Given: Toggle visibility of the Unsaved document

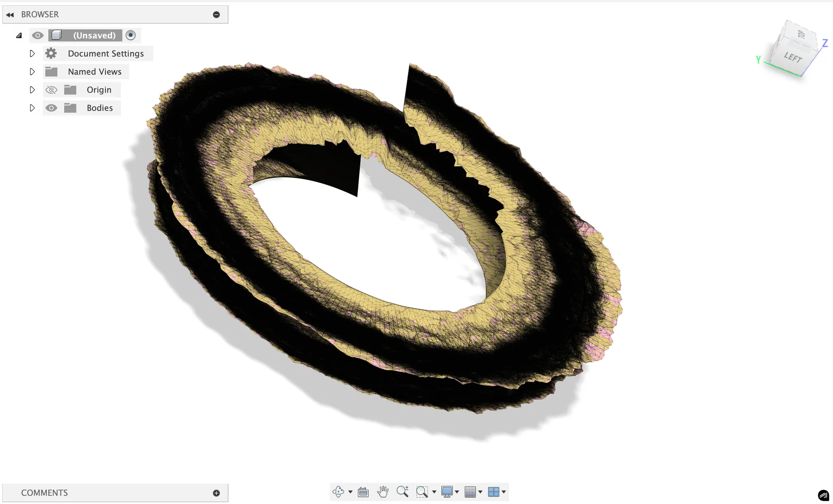Looking at the screenshot, I should pos(38,35).
